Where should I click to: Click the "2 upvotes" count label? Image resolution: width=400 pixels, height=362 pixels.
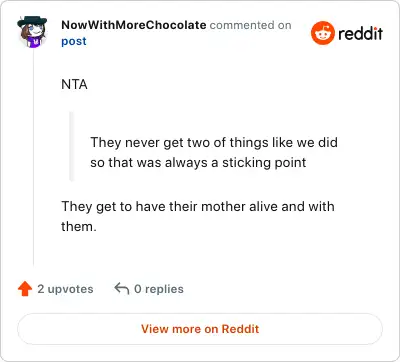65,289
